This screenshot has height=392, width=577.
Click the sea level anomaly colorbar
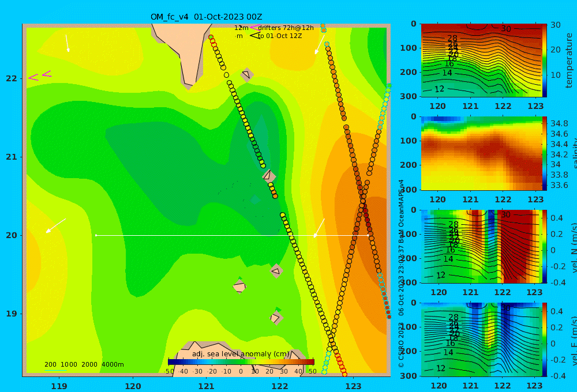[241, 362]
